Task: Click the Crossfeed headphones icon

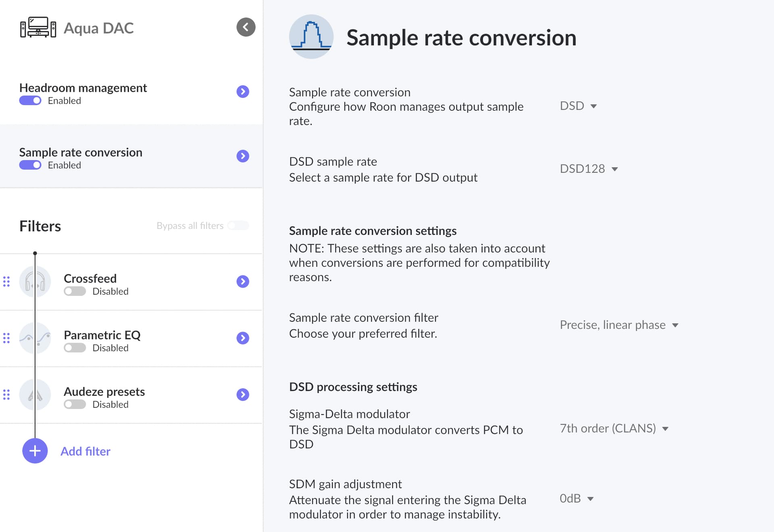Action: [x=35, y=282]
